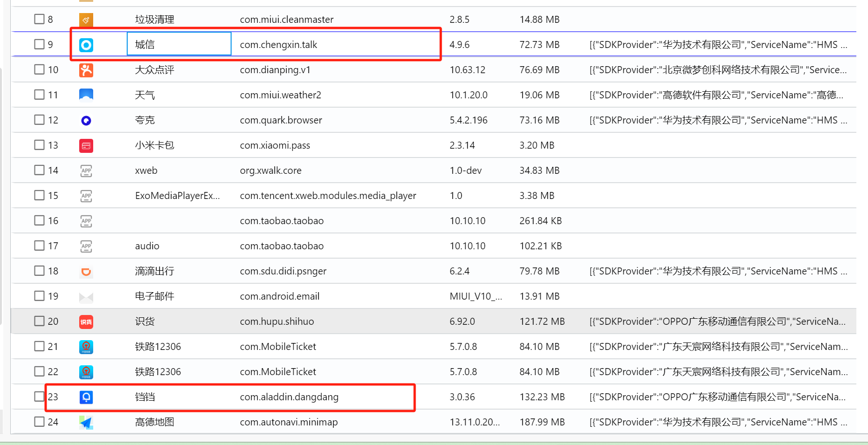The width and height of the screenshot is (868, 445).
Task: Click package name com.quark.browser
Action: click(281, 120)
